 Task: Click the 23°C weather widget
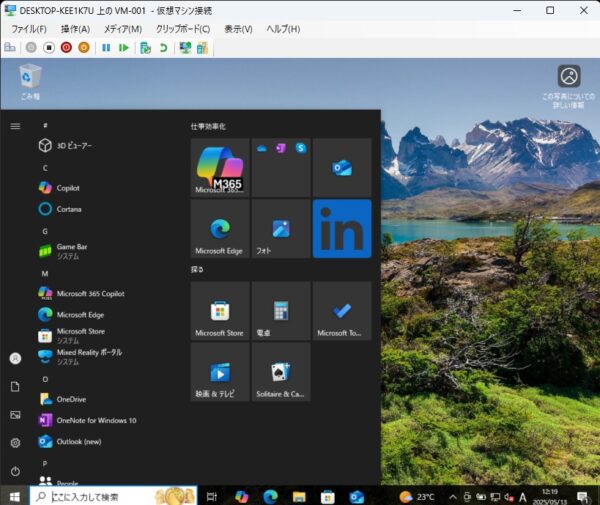(417, 497)
